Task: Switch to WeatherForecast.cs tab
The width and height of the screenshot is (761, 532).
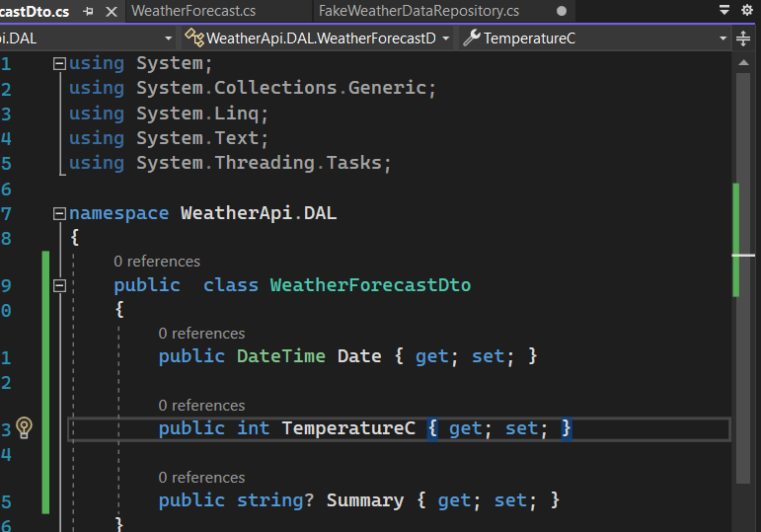Action: click(193, 11)
